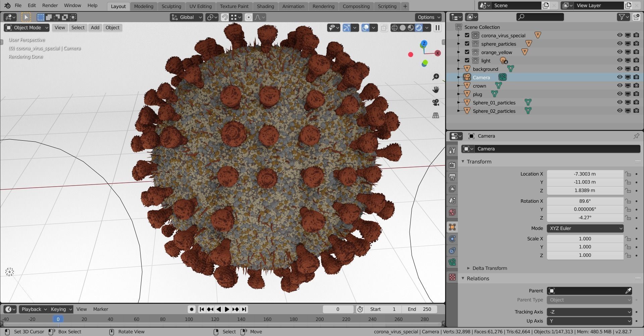
Task: Hide the crown collection with eye toggle
Action: 620,85
